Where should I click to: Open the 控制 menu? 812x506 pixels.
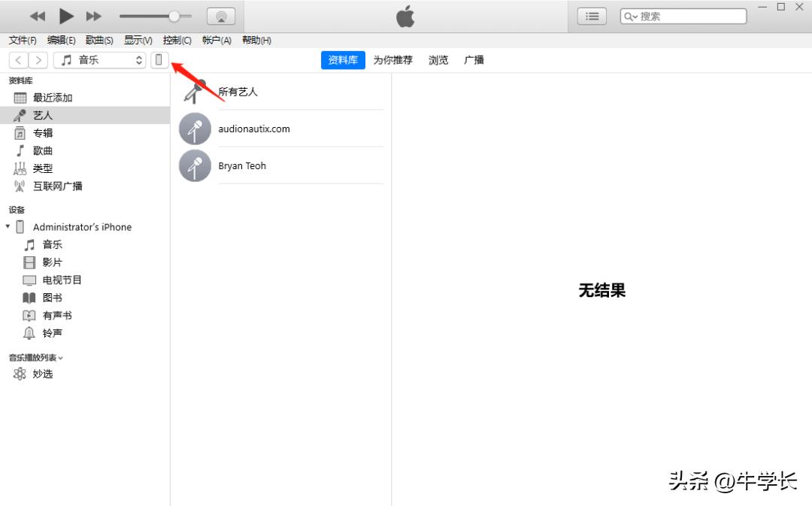click(x=177, y=40)
